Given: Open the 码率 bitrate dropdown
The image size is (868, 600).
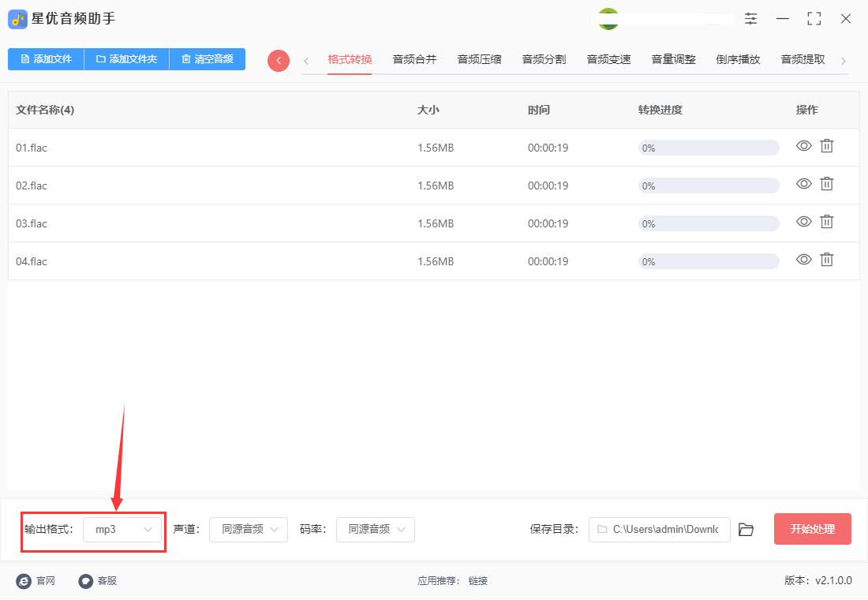Looking at the screenshot, I should [376, 530].
